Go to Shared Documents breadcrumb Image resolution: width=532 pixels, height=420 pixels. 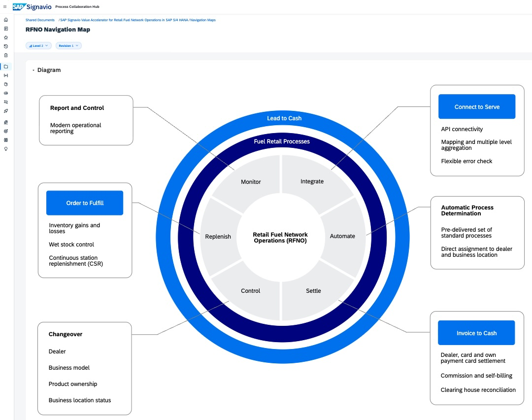coord(40,20)
